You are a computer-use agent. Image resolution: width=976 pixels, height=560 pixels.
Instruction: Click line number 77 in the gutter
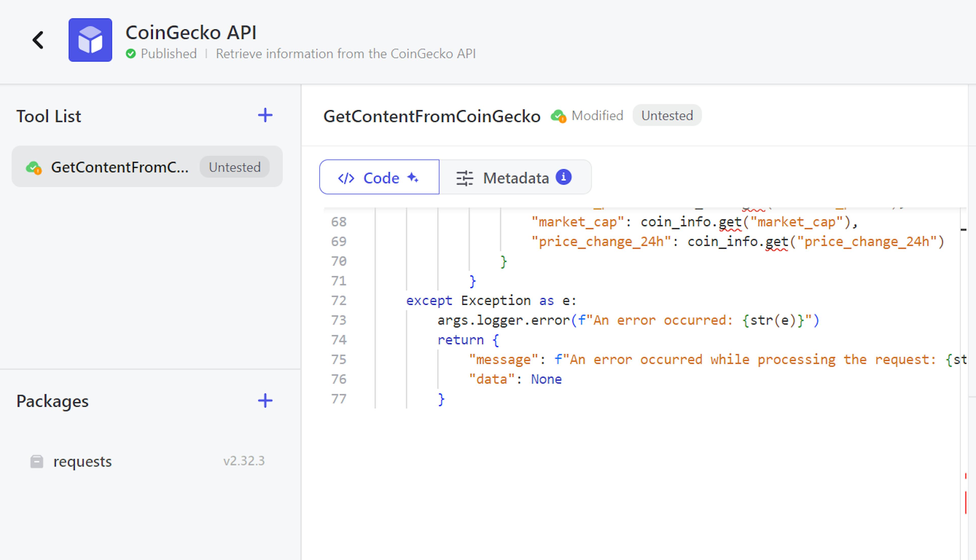[x=339, y=399]
